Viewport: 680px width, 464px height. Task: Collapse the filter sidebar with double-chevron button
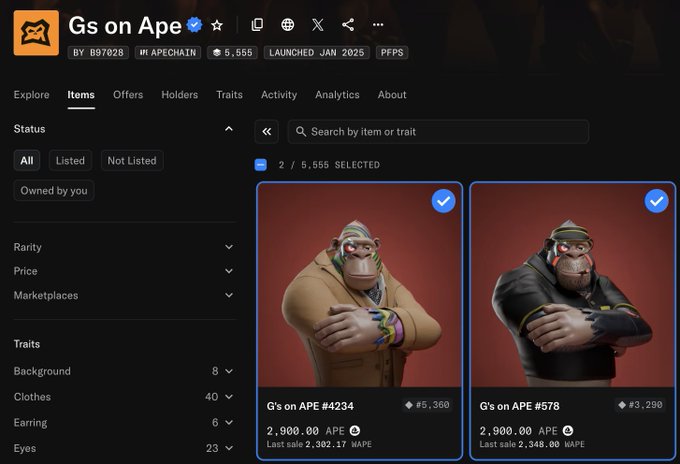[267, 131]
